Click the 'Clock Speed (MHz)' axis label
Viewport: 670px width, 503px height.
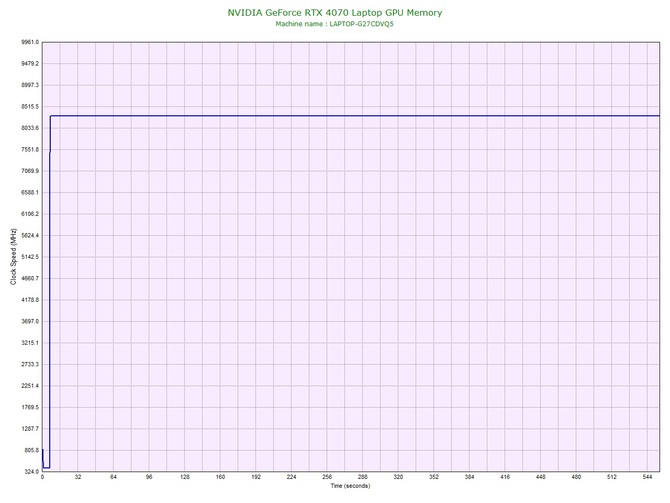pyautogui.click(x=13, y=256)
